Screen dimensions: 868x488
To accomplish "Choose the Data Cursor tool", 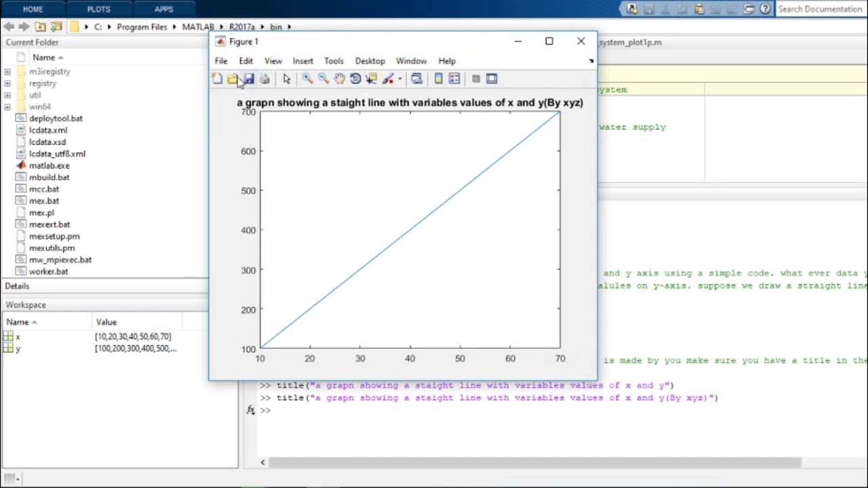I will [371, 79].
